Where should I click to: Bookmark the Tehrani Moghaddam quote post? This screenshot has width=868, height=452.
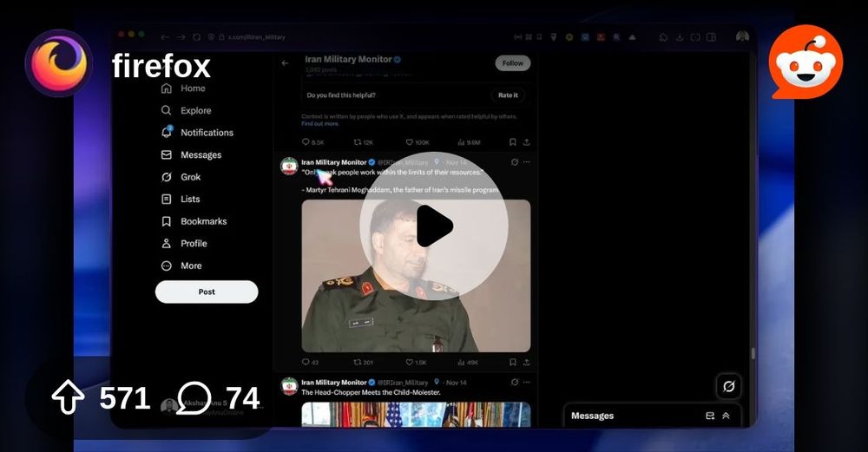click(x=513, y=363)
